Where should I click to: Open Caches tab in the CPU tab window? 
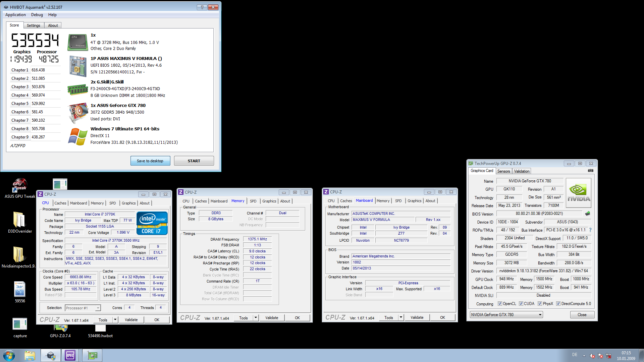[x=60, y=203]
